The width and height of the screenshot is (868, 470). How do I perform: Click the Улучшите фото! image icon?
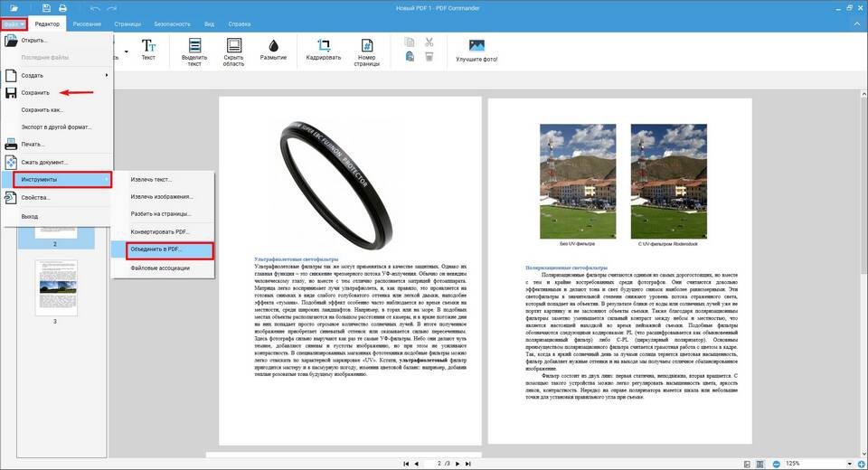pyautogui.click(x=476, y=48)
